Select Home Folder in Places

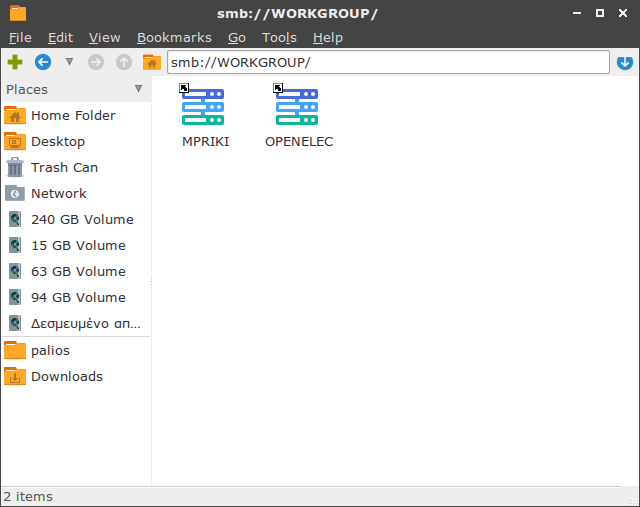coord(76,116)
